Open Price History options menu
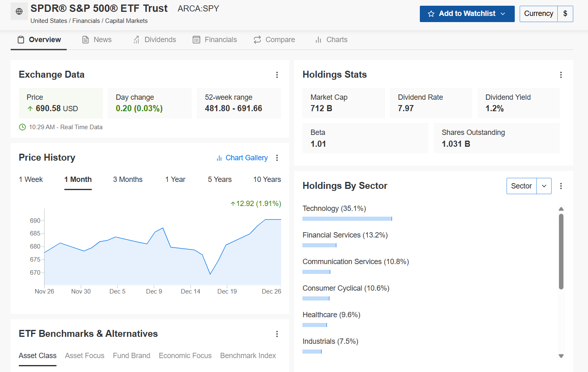 point(277,158)
